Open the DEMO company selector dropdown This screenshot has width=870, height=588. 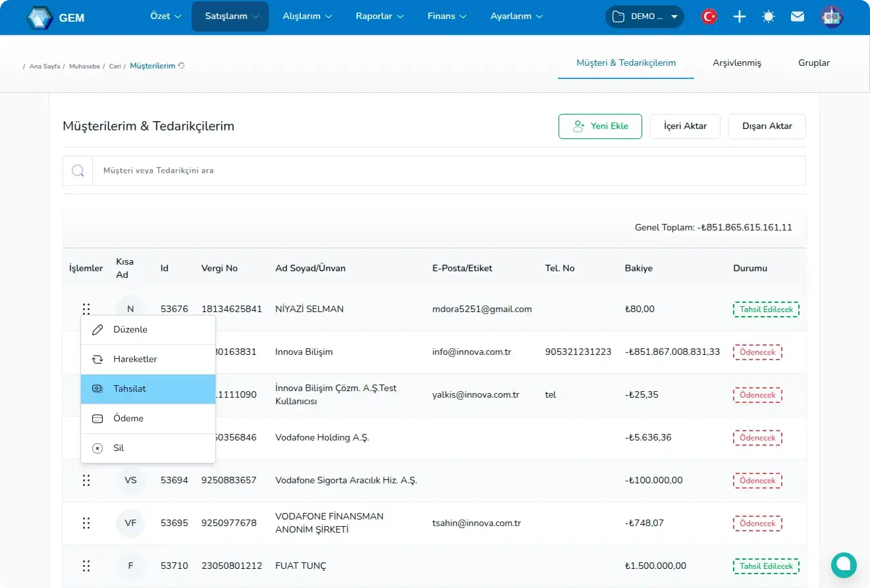(644, 17)
